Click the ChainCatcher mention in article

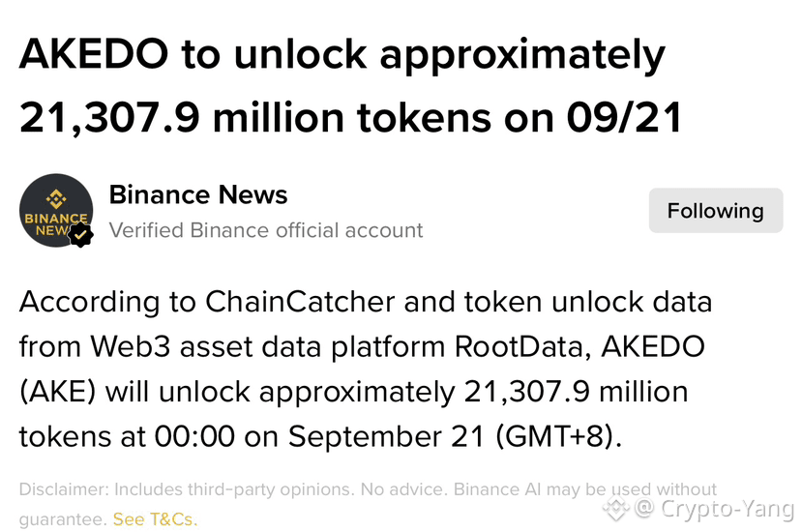pos(300,302)
